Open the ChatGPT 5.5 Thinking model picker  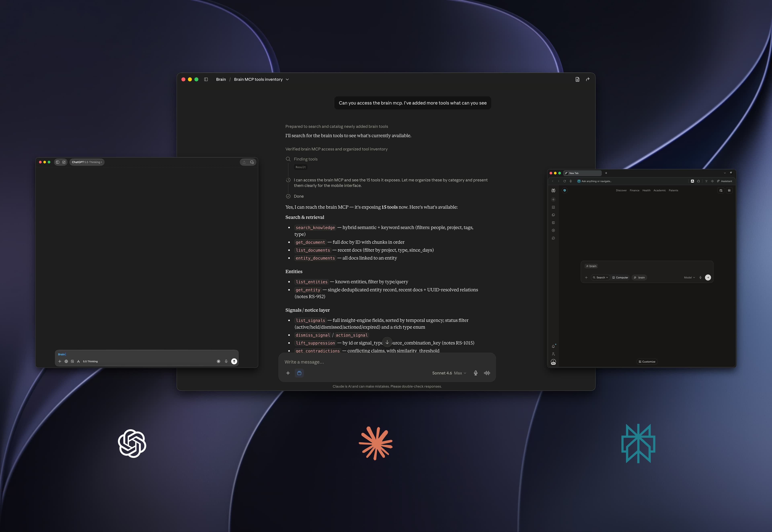pos(87,162)
